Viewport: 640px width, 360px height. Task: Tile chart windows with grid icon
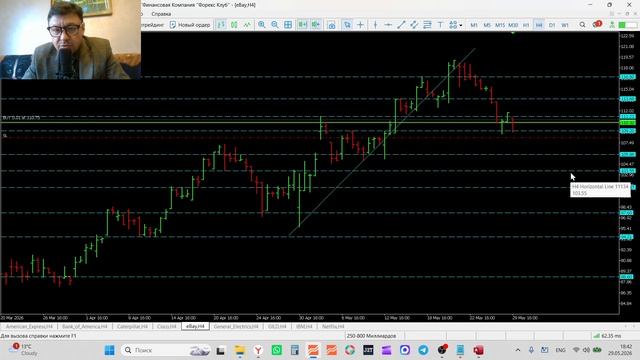(288, 25)
